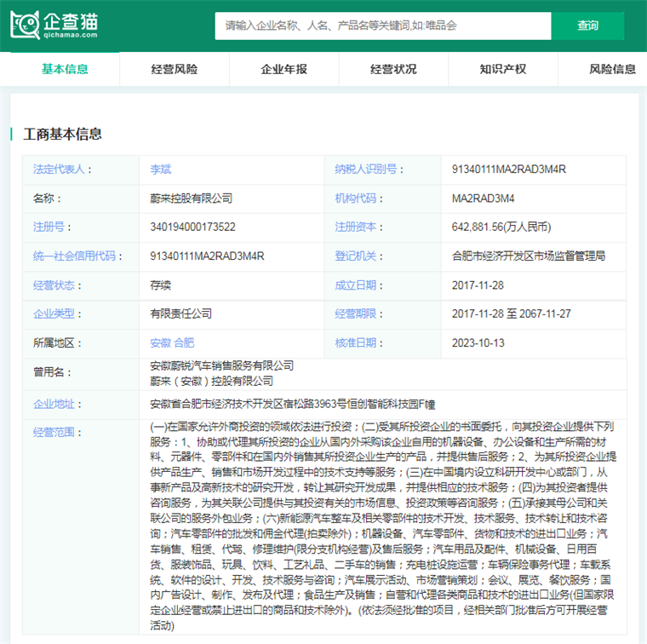Open the 经营风险 tab

point(175,70)
